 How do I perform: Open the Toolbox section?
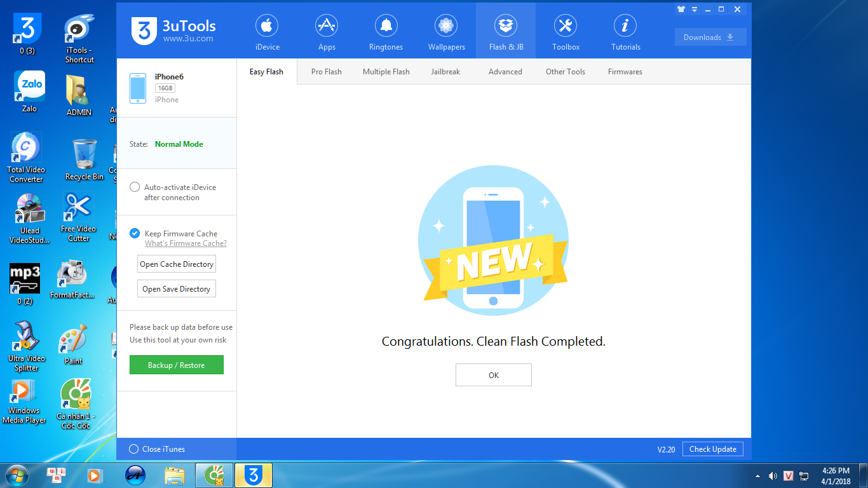click(566, 33)
